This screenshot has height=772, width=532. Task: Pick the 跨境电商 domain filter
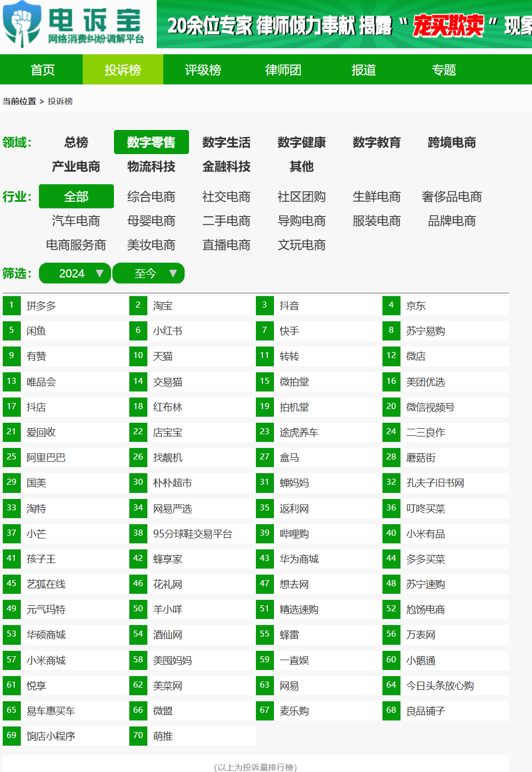tap(452, 143)
